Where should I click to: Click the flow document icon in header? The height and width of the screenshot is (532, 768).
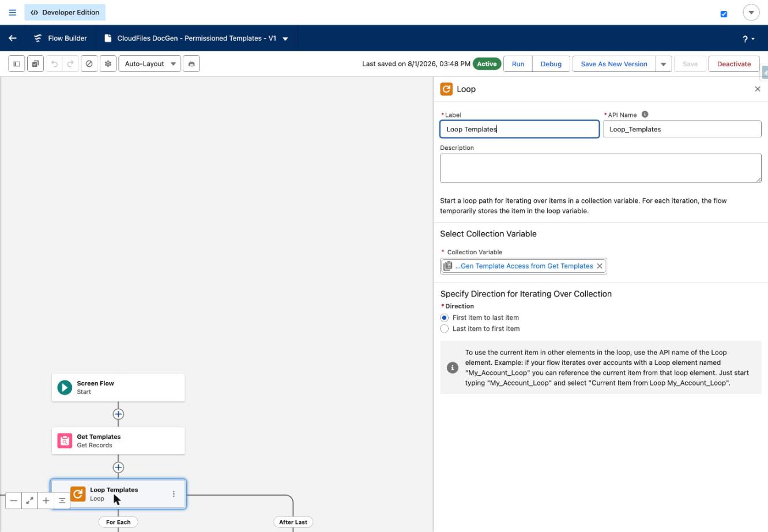[108, 38]
